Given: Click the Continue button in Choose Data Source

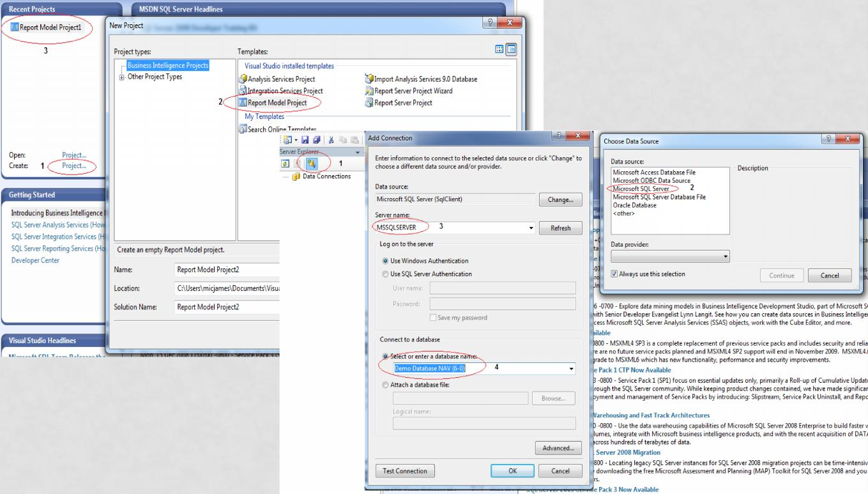Looking at the screenshot, I should (x=782, y=275).
